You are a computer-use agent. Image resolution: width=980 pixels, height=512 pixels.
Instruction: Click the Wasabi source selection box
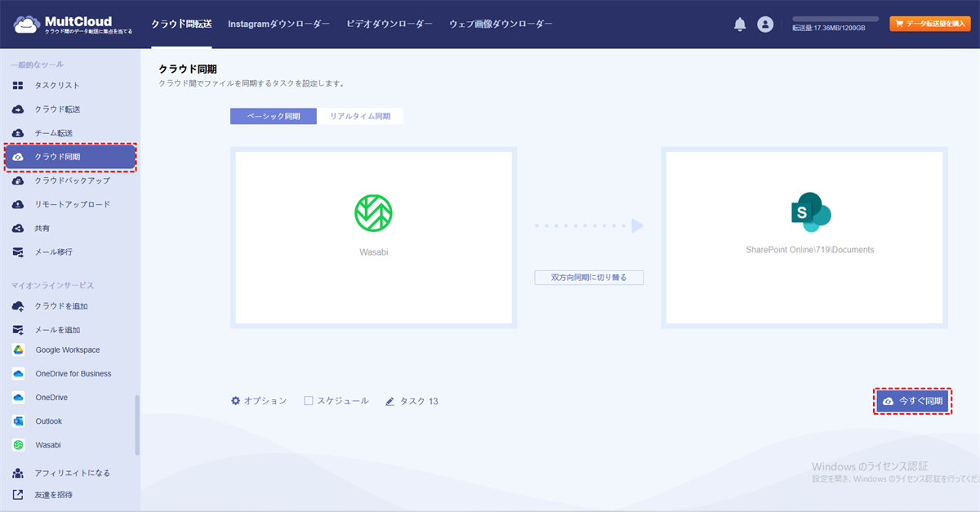pyautogui.click(x=373, y=238)
